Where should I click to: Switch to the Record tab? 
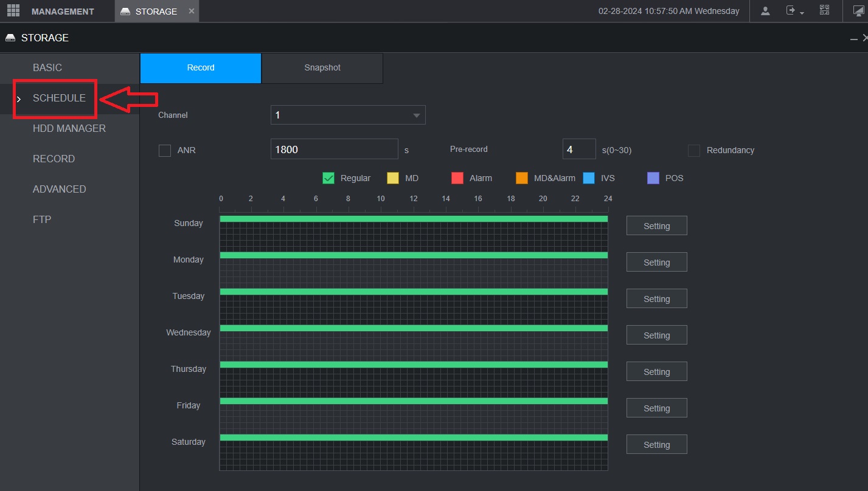[201, 68]
